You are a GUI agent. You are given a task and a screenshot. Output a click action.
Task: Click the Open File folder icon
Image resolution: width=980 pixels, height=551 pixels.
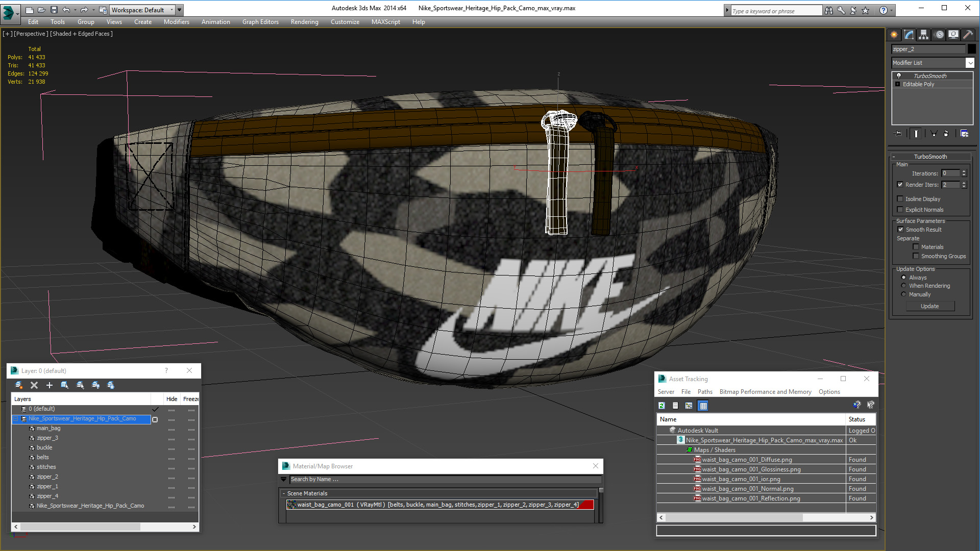41,10
